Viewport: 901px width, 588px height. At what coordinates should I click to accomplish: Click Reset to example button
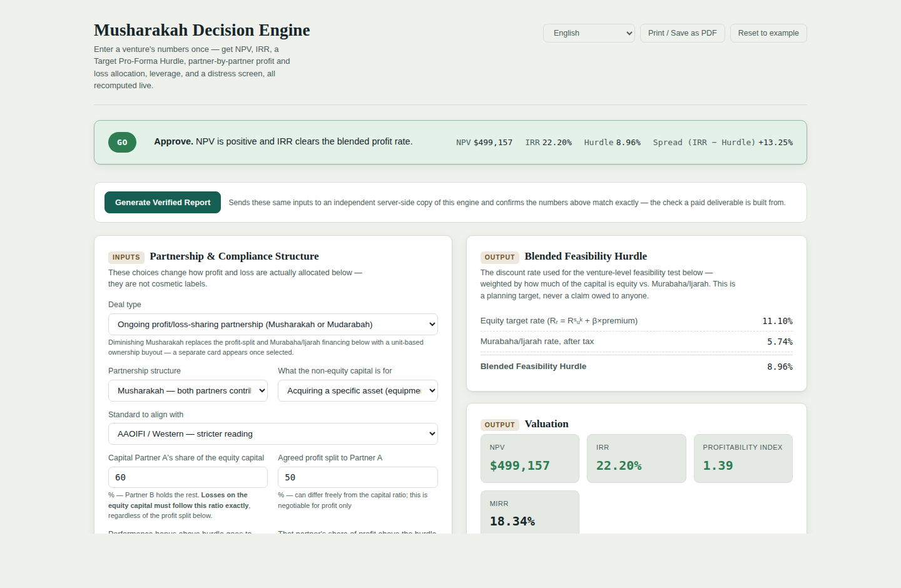coord(768,33)
